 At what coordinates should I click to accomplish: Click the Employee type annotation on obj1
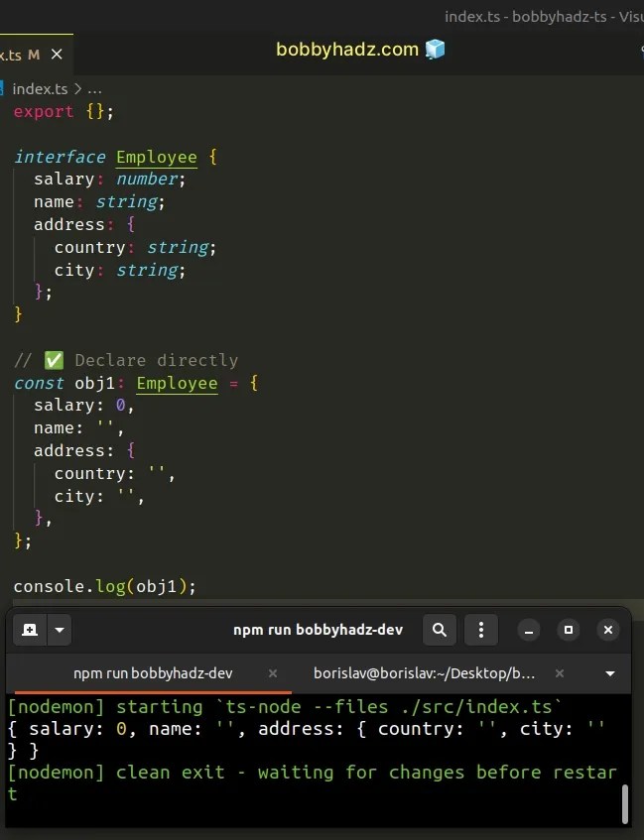[177, 384]
